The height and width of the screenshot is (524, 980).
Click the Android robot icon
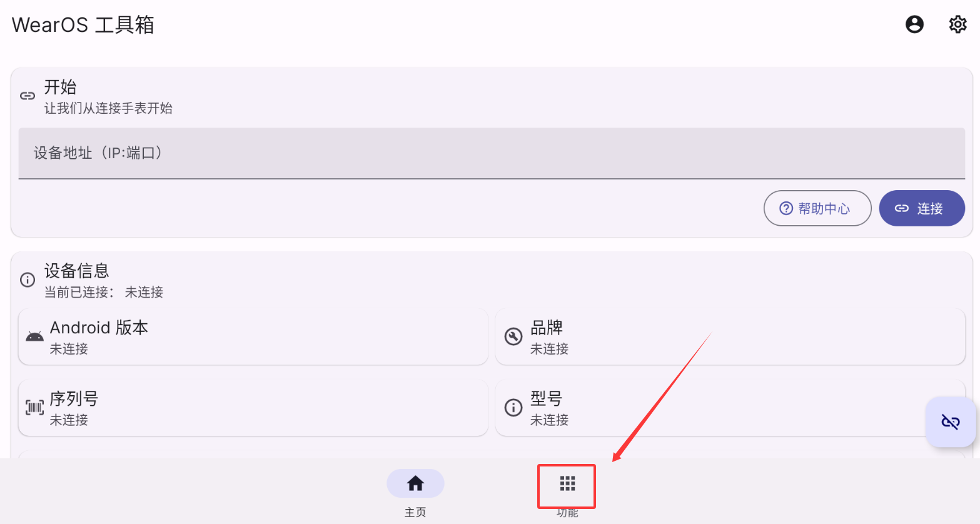pos(34,336)
